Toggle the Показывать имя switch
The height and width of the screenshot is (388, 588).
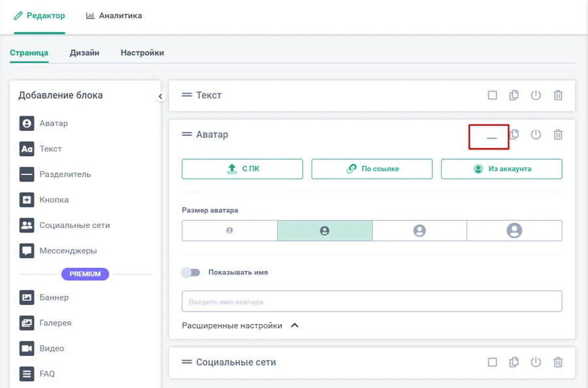coord(191,272)
